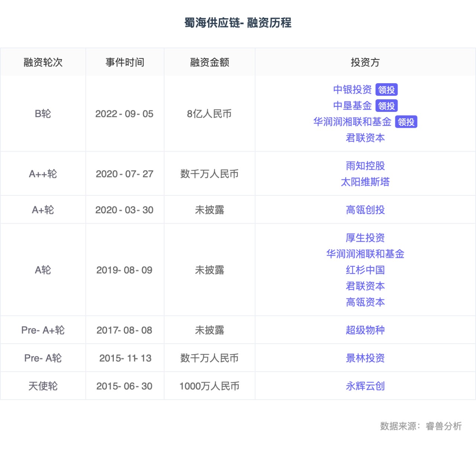Click the 领投 badge beside 中垦基金
This screenshot has height=451, width=476.
click(x=387, y=106)
